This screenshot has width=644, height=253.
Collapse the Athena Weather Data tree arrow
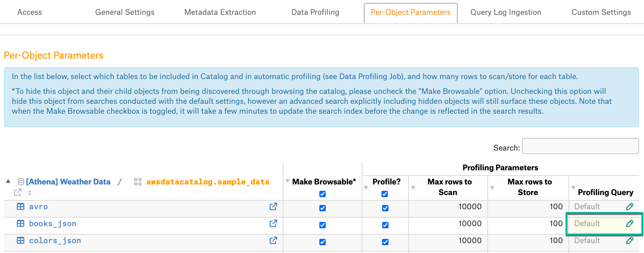(8, 181)
